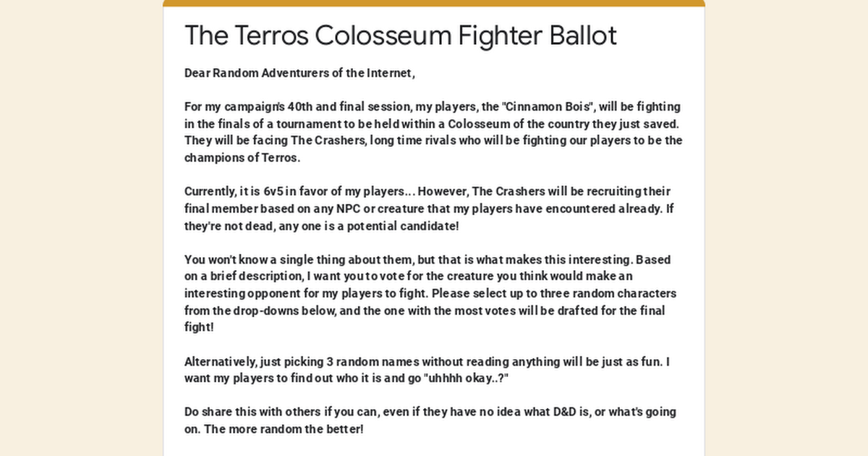Click the single word 'fight!' line
868x456 pixels.
(x=200, y=327)
